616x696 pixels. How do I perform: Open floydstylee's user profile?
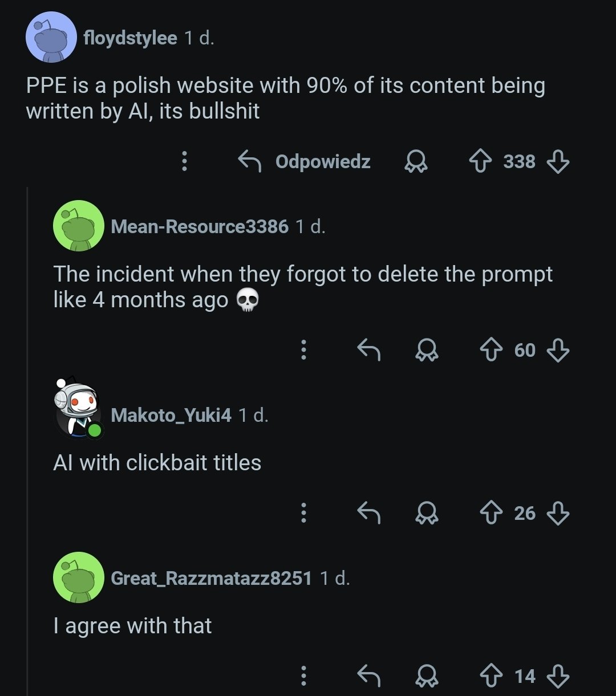(x=130, y=38)
